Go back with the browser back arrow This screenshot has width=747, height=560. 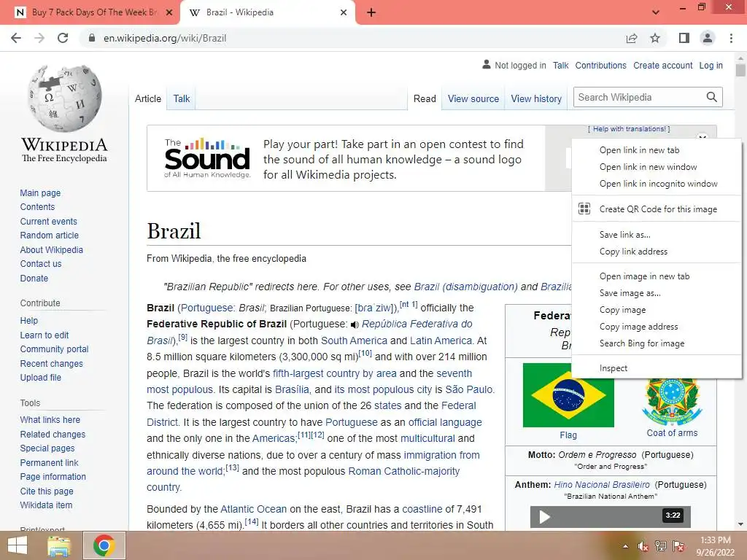click(16, 38)
